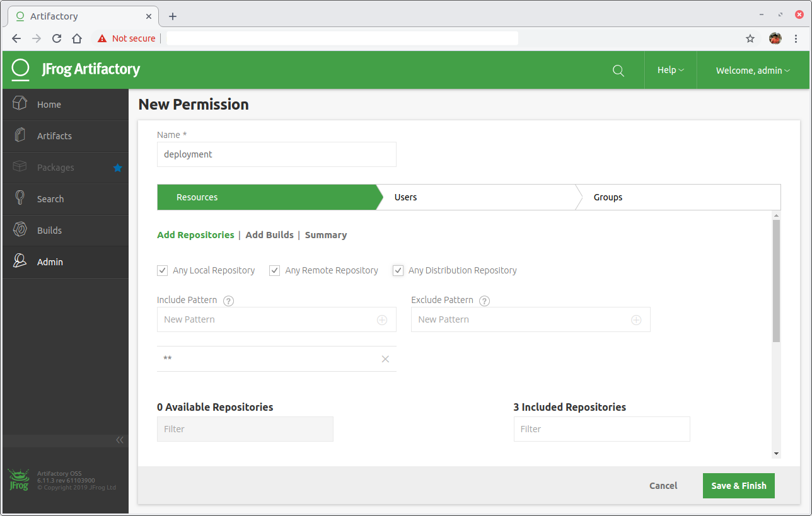
Task: Click the Packages sidebar label
Action: pyautogui.click(x=55, y=168)
